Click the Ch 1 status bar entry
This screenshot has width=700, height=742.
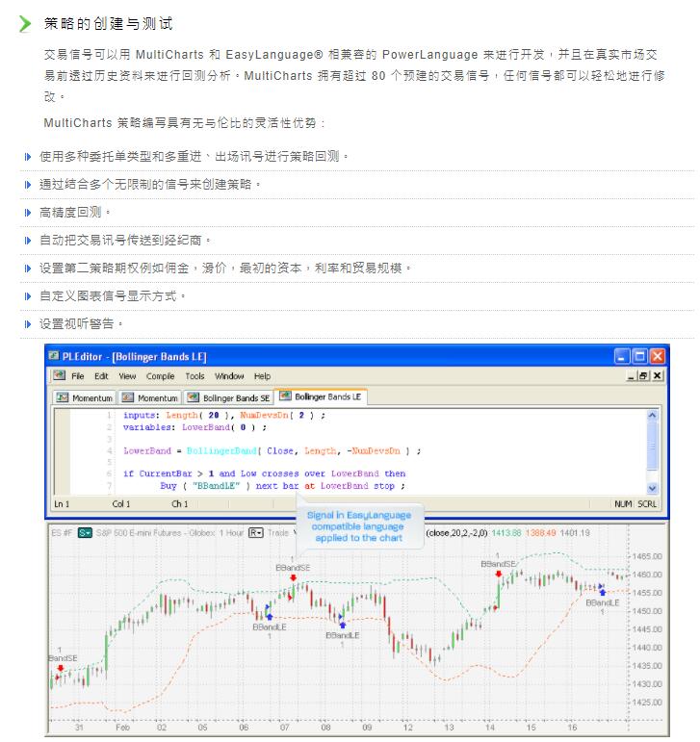click(179, 504)
